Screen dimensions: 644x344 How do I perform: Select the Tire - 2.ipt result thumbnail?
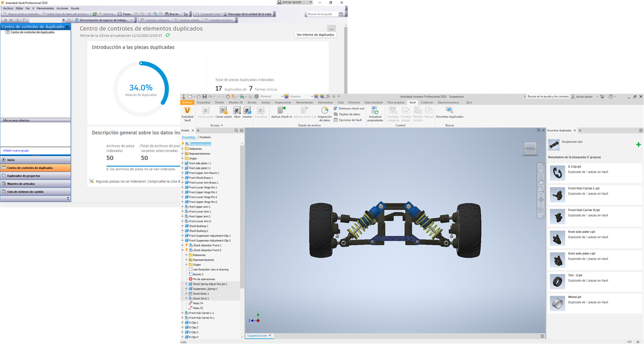pos(557,281)
